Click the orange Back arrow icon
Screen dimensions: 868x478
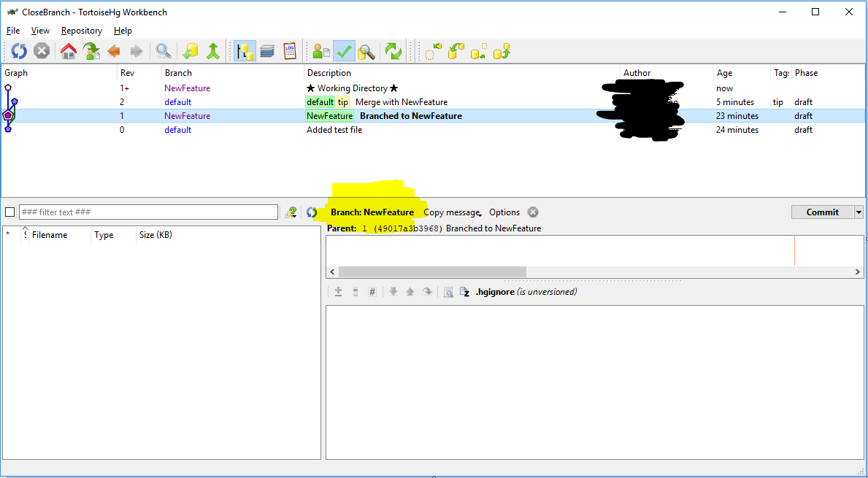tap(114, 52)
